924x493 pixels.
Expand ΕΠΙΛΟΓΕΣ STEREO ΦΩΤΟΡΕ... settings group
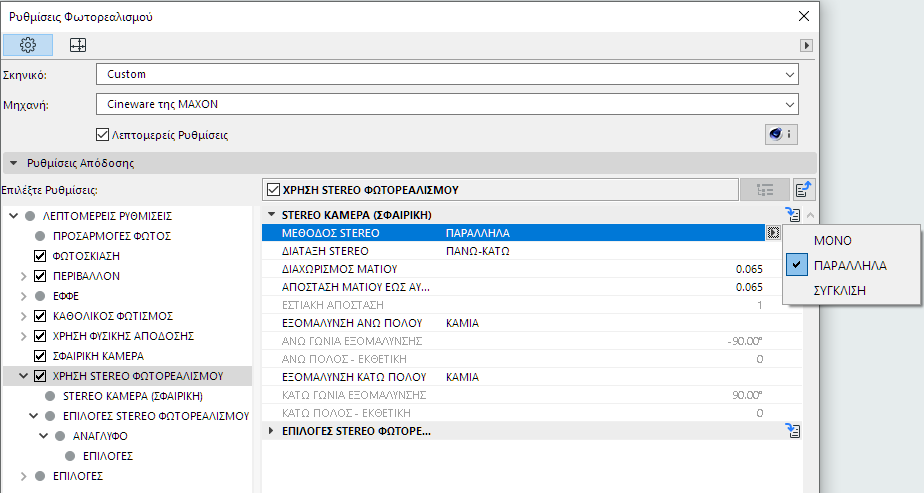tap(271, 431)
